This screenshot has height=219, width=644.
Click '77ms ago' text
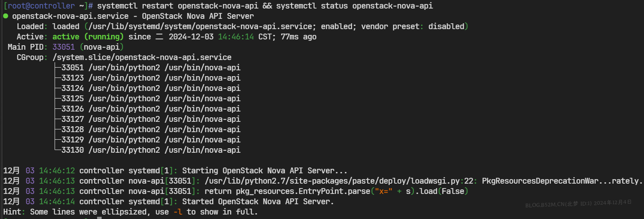click(x=299, y=37)
